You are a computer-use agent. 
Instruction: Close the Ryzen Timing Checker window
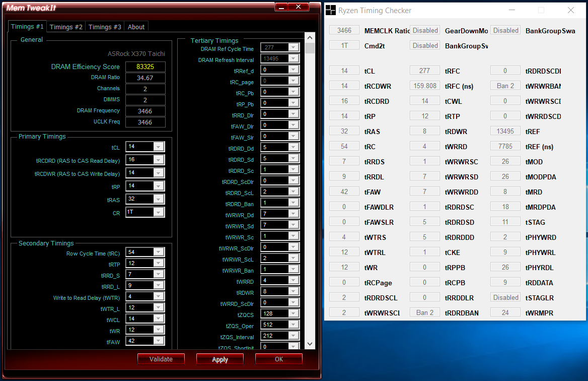pos(571,10)
